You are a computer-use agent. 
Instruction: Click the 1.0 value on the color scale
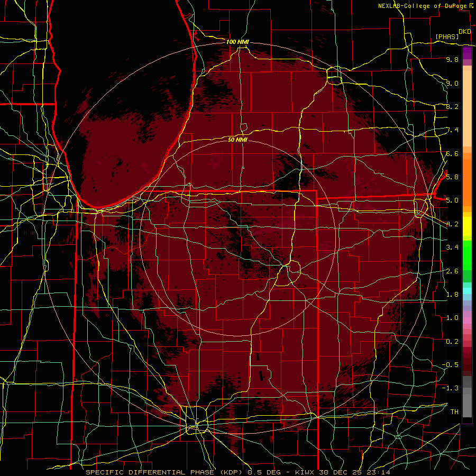tap(452, 317)
